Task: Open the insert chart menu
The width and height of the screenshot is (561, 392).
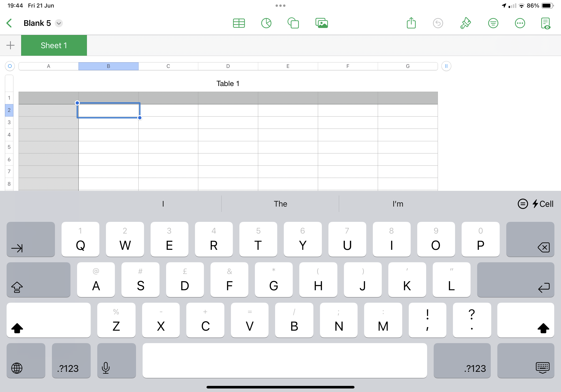Action: [x=266, y=23]
